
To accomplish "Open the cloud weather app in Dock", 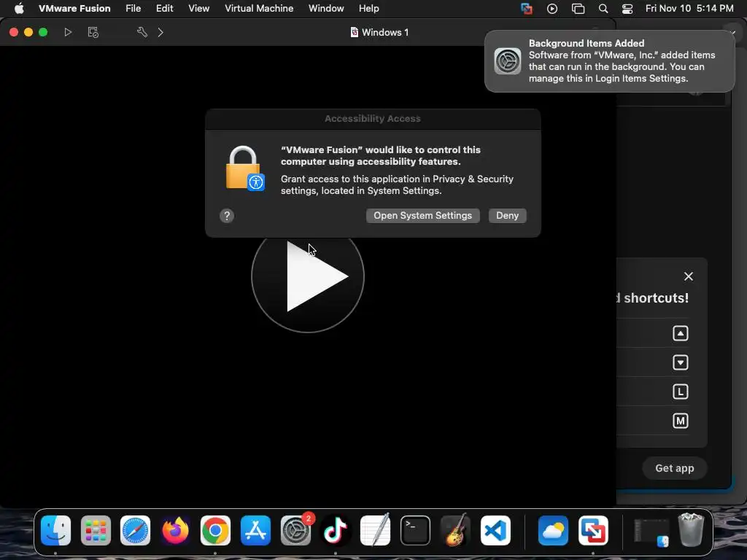I will click(x=553, y=531).
